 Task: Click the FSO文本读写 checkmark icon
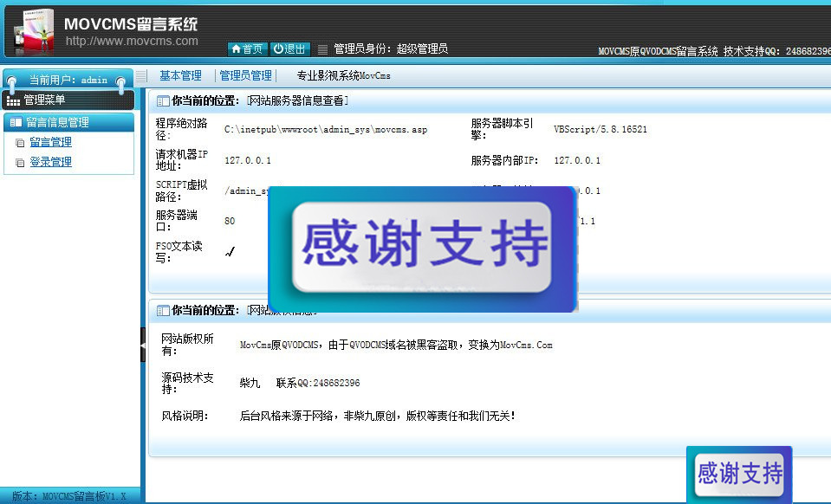pyautogui.click(x=230, y=252)
